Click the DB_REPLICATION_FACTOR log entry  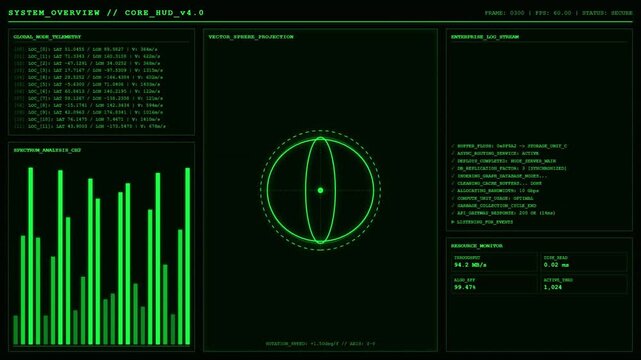pos(509,168)
